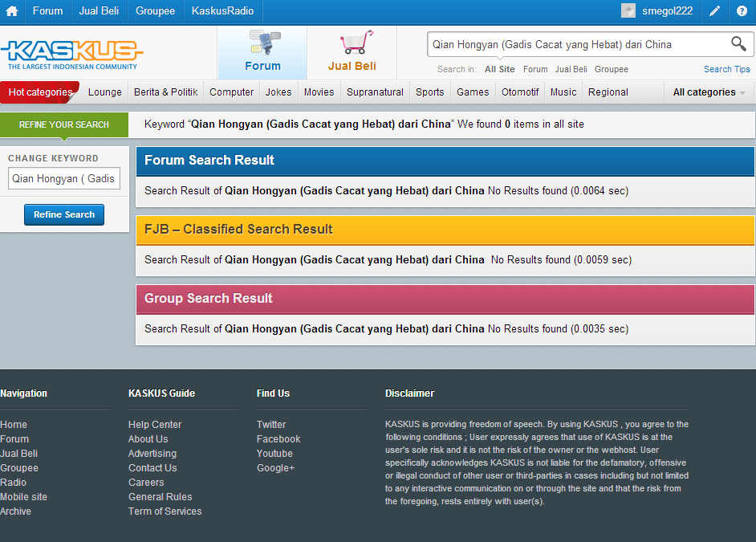Open the Jokes category
This screenshot has width=756, height=542.
278,92
